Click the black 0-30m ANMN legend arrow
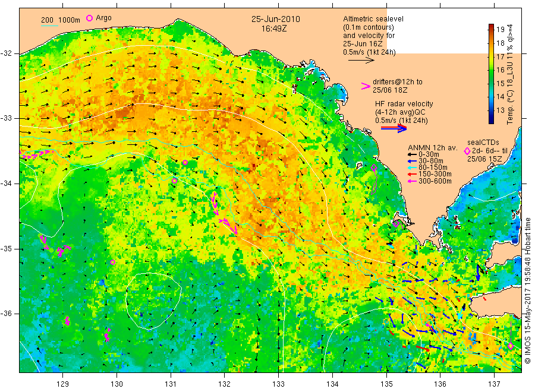535x392 pixels. [x=412, y=154]
